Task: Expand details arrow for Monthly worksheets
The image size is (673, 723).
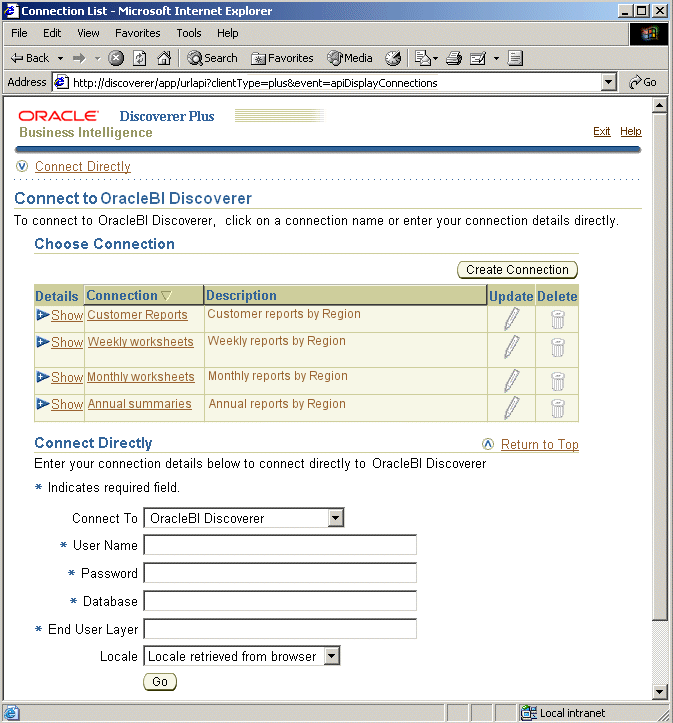Action: (43, 377)
